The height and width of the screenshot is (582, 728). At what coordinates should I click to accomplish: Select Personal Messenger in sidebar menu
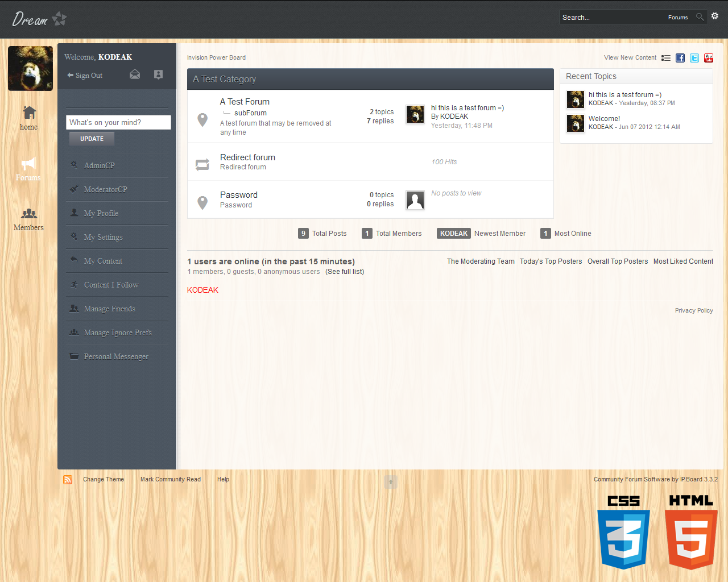115,356
